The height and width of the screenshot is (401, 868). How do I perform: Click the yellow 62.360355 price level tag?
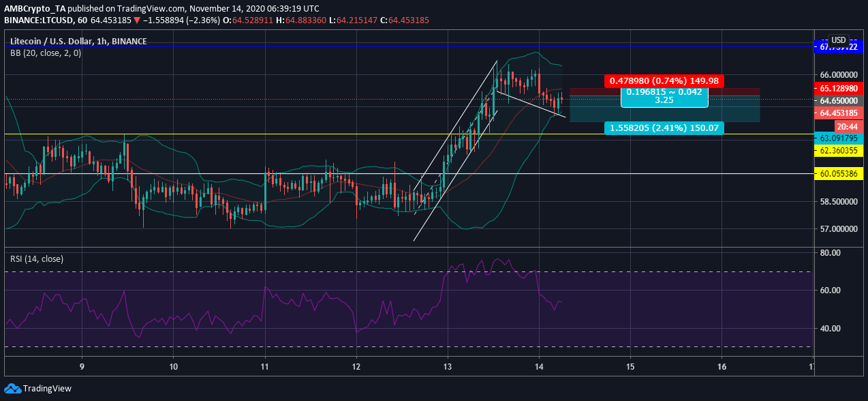(x=841, y=150)
